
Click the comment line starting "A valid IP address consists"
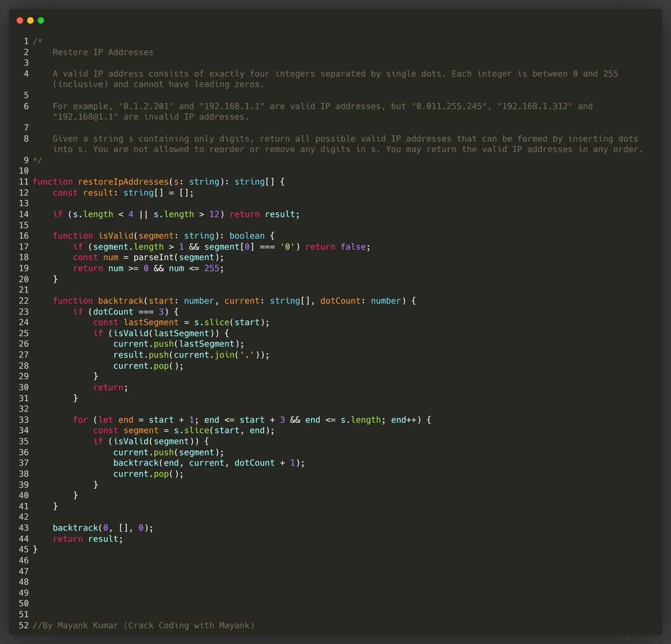click(x=335, y=74)
